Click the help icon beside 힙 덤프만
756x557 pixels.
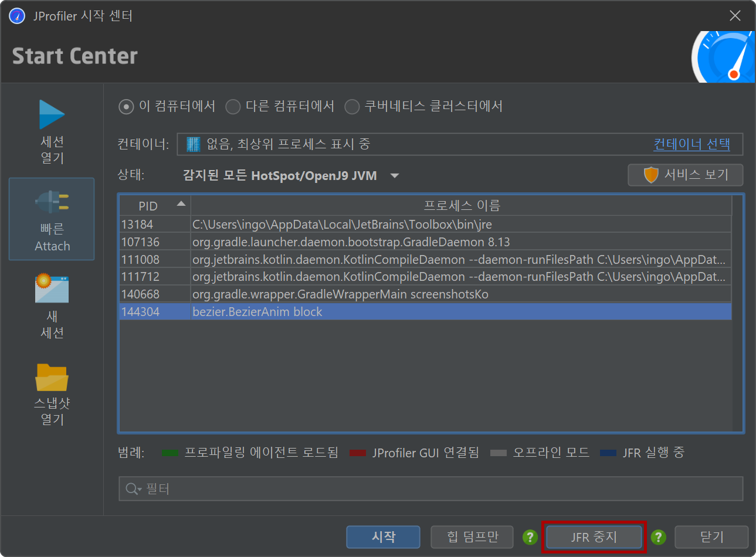(x=530, y=537)
